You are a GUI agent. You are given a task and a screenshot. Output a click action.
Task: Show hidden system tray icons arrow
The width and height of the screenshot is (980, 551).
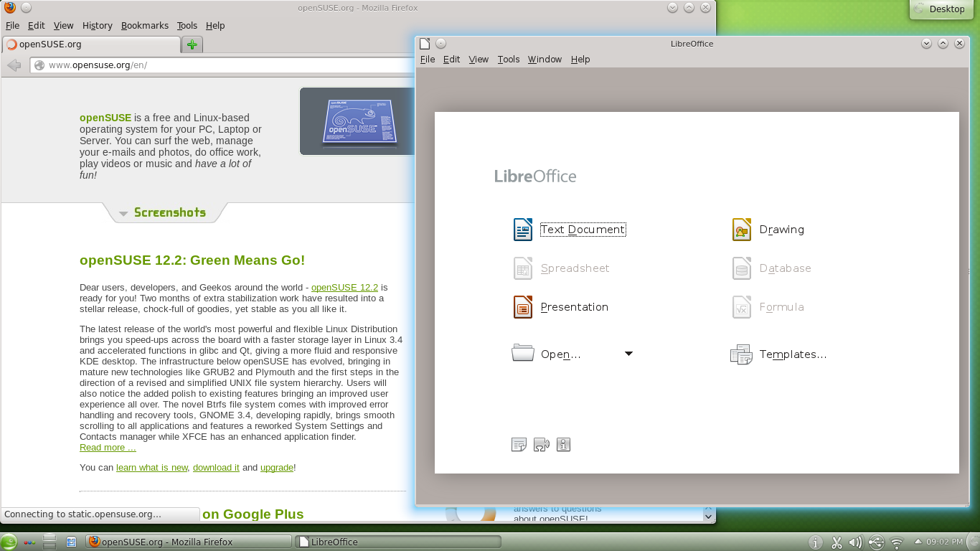(918, 542)
